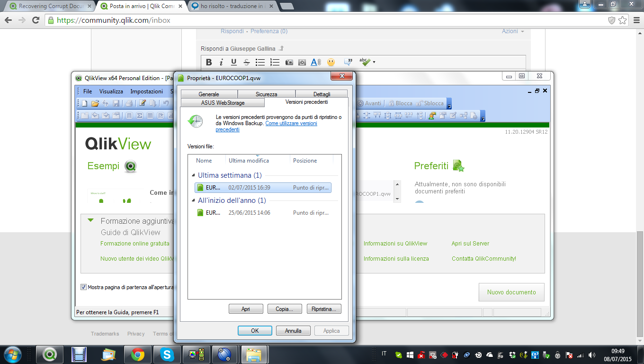
Task: Click the Apri button in the Properties dialog
Action: point(246,309)
